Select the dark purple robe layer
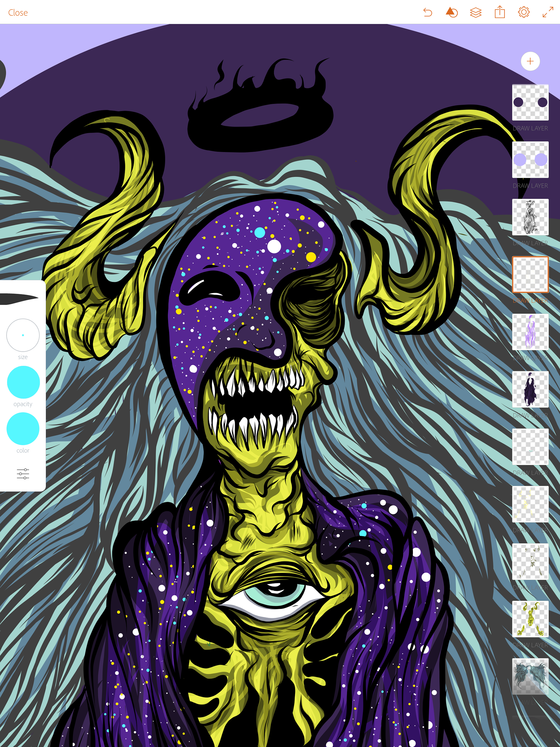This screenshot has width=560, height=747. pyautogui.click(x=530, y=389)
